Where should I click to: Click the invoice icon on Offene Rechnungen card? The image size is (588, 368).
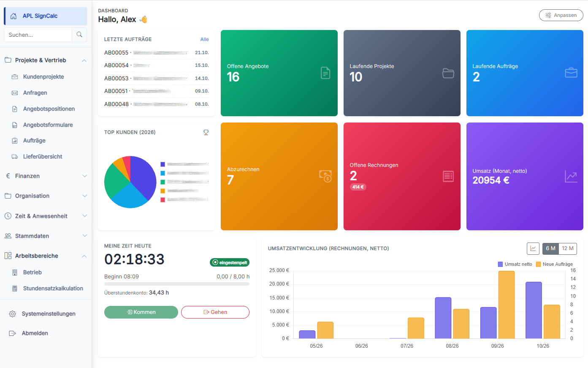448,176
